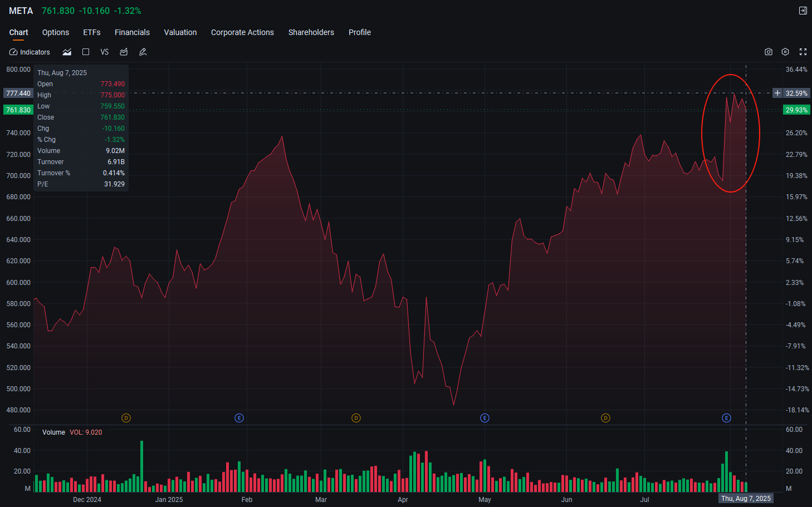Click the Chg value -10.160 in tooltip

click(114, 129)
